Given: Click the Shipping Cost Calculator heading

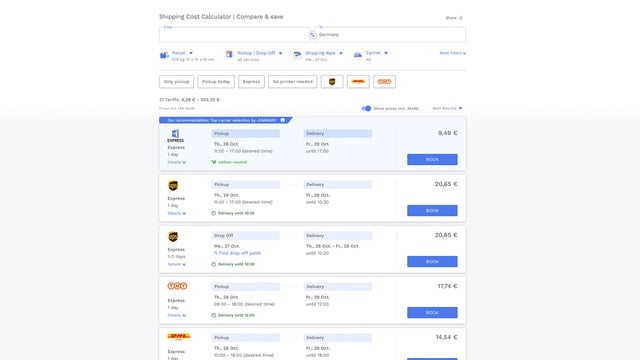Looking at the screenshot, I should click(x=221, y=17).
